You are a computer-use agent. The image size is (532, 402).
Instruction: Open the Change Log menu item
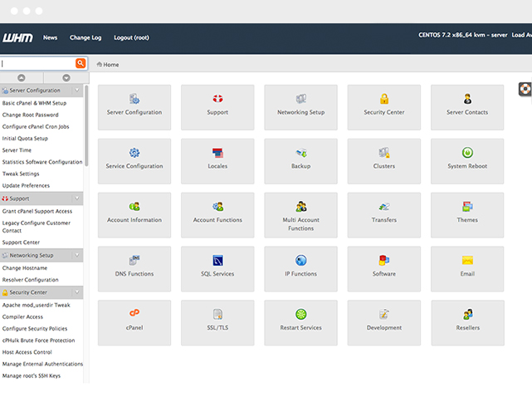tap(85, 37)
